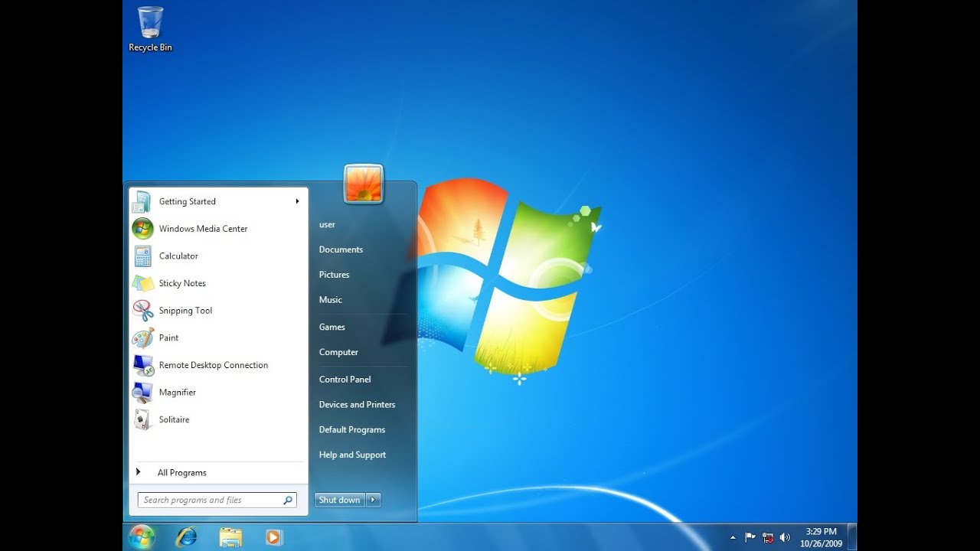This screenshot has width=980, height=551.
Task: Click the network status tray icon
Action: tap(767, 537)
